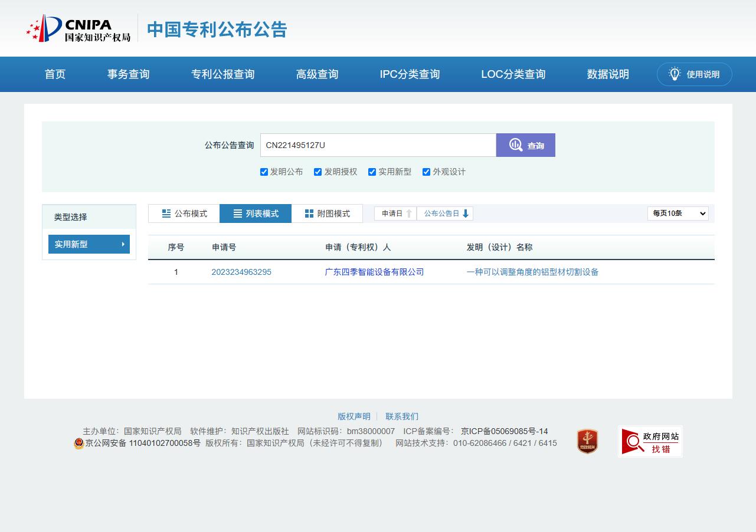Click the red government emblem badge in footer
756x532 pixels.
[x=587, y=441]
